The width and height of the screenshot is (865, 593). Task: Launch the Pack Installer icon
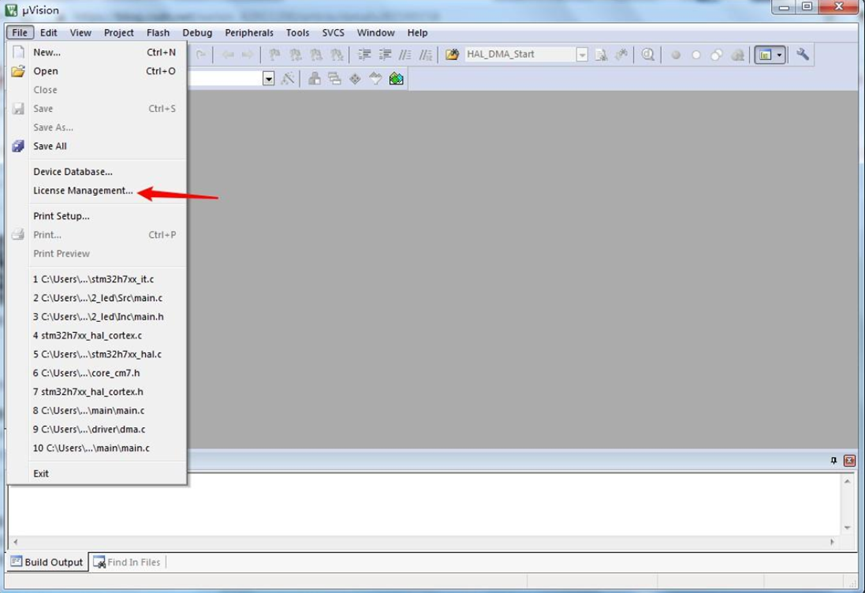click(396, 78)
